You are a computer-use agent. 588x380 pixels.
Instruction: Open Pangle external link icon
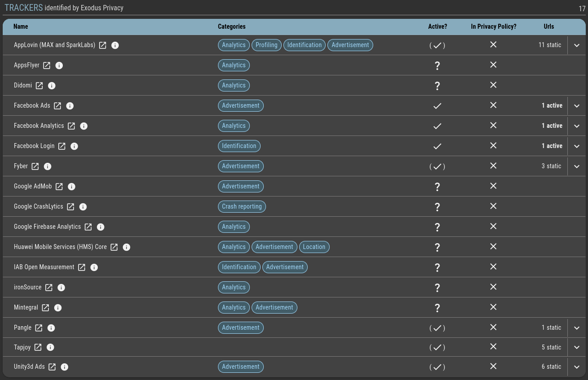tap(39, 328)
